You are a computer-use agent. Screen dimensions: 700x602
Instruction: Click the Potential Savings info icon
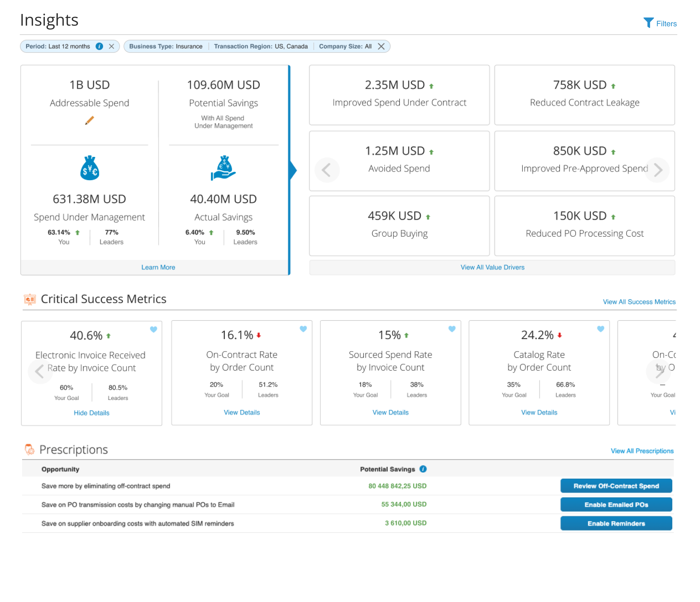coord(423,469)
